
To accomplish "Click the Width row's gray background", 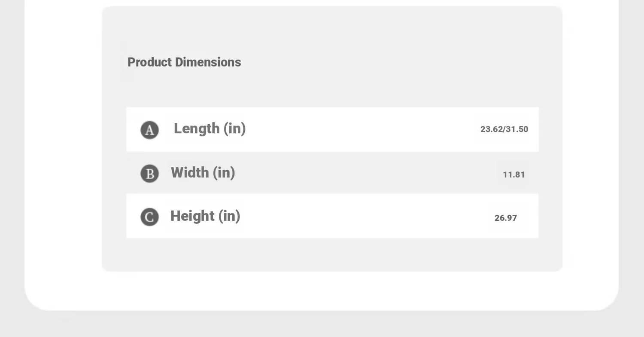I will click(x=332, y=173).
